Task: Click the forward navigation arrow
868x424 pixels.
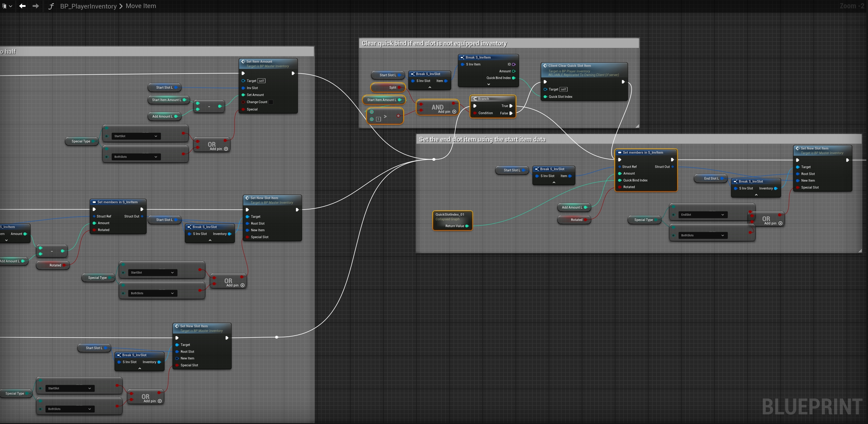Action: click(35, 6)
